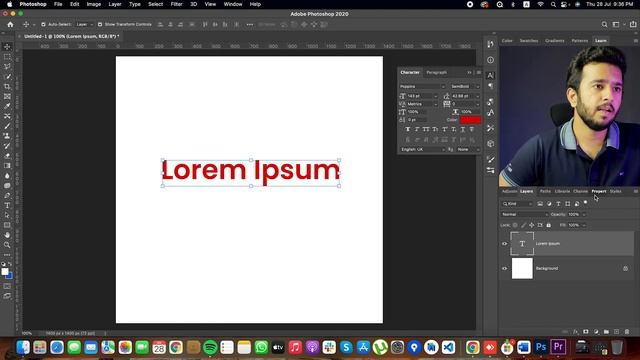Open the Type menu
The height and width of the screenshot is (360, 640).
135,4
